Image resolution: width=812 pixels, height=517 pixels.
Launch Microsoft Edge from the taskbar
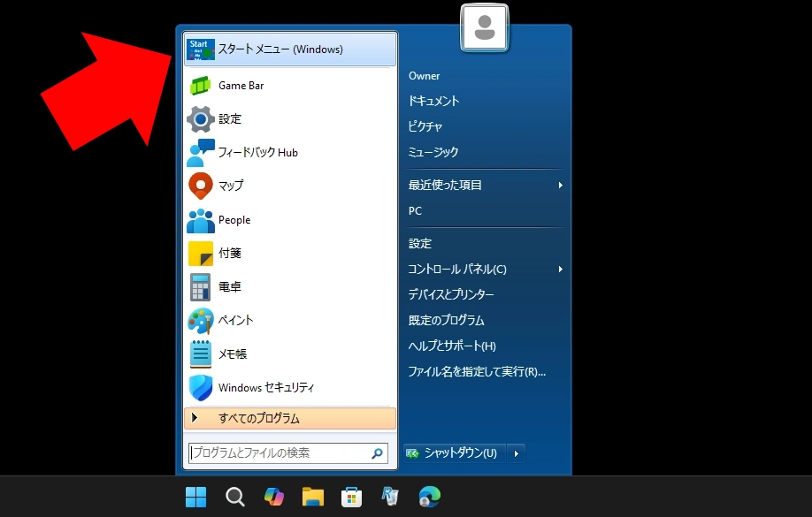429,497
